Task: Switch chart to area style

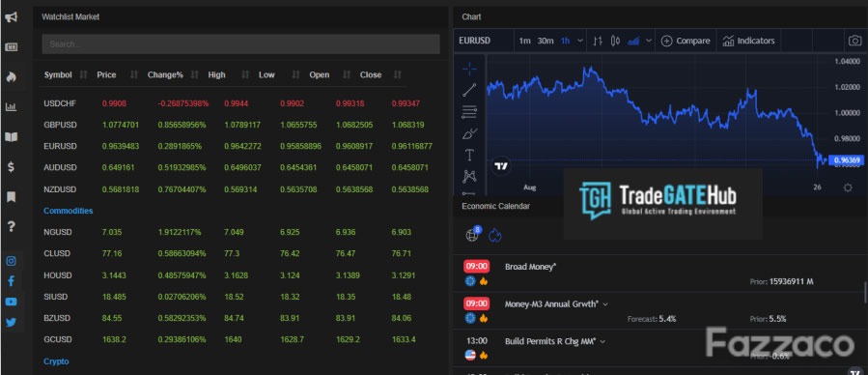Action: (634, 41)
